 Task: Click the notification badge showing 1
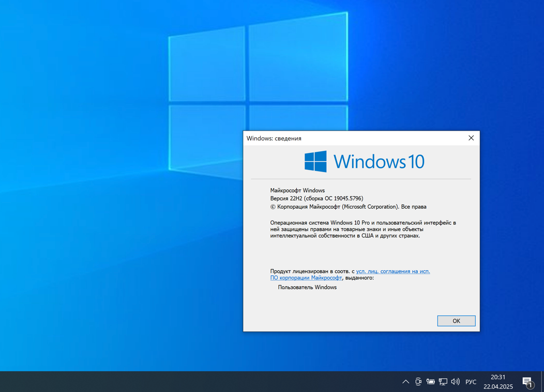[532, 385]
